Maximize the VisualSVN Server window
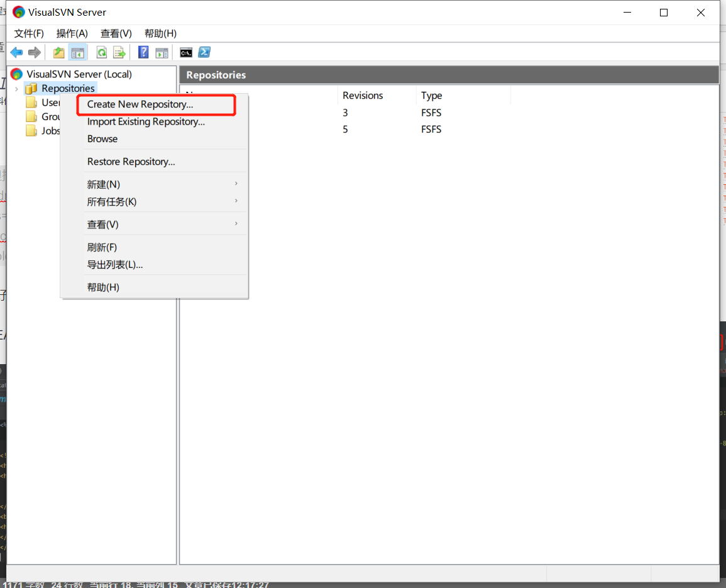 pos(664,13)
